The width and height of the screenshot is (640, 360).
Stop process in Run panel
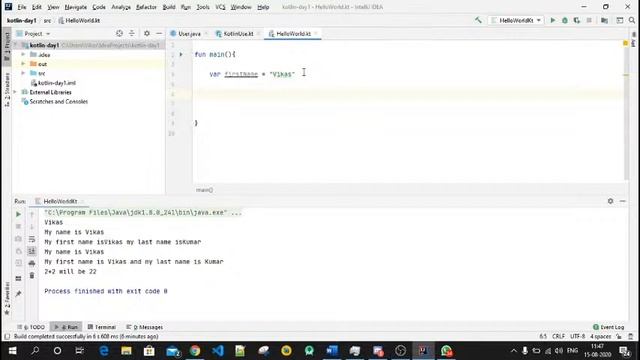[x=18, y=226]
